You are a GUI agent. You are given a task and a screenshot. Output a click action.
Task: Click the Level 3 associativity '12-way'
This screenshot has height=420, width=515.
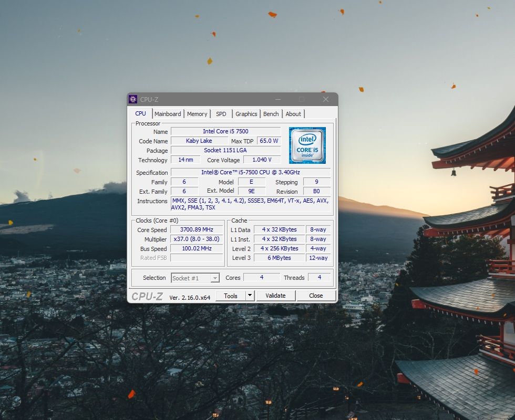point(318,258)
